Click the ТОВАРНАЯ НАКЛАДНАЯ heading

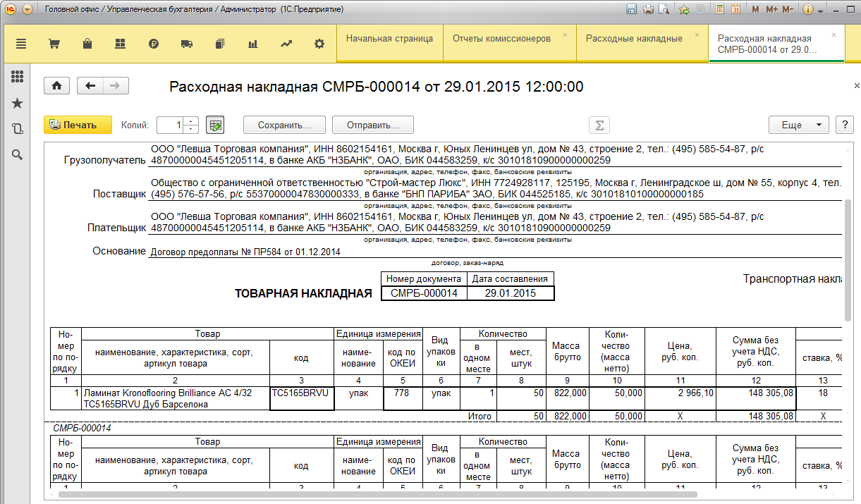coord(303,294)
